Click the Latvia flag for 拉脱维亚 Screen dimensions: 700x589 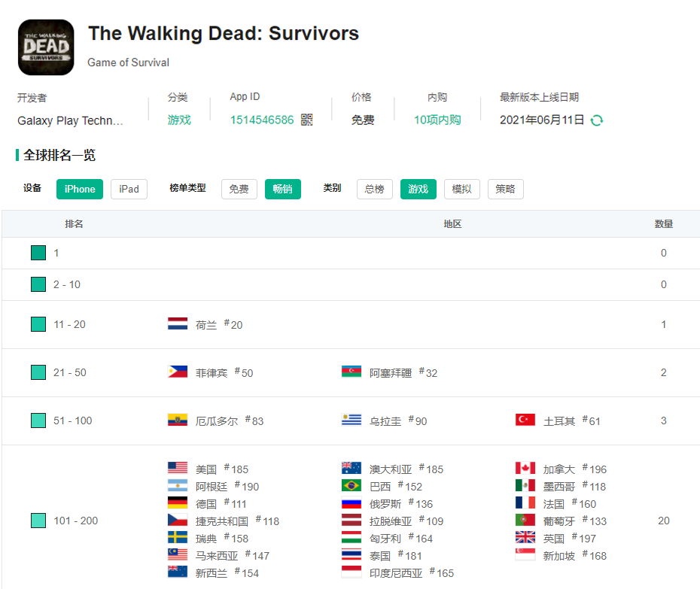click(x=352, y=521)
